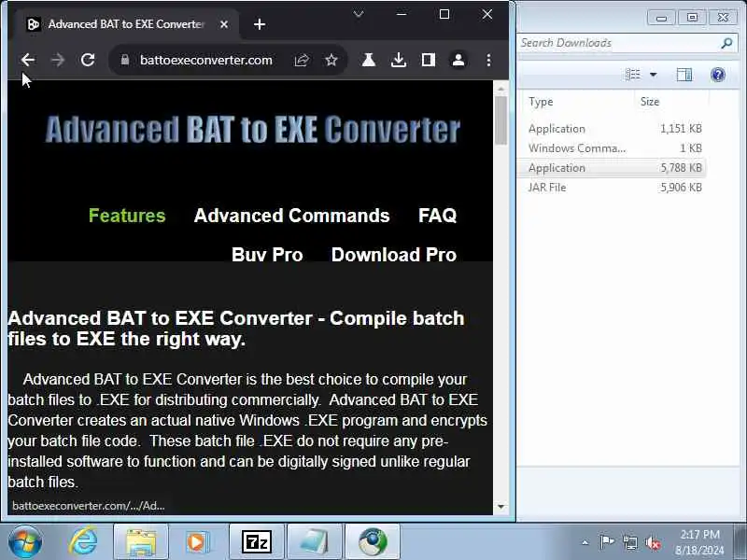Open the three-dot browser menu
The height and width of the screenshot is (560, 747).
(488, 60)
